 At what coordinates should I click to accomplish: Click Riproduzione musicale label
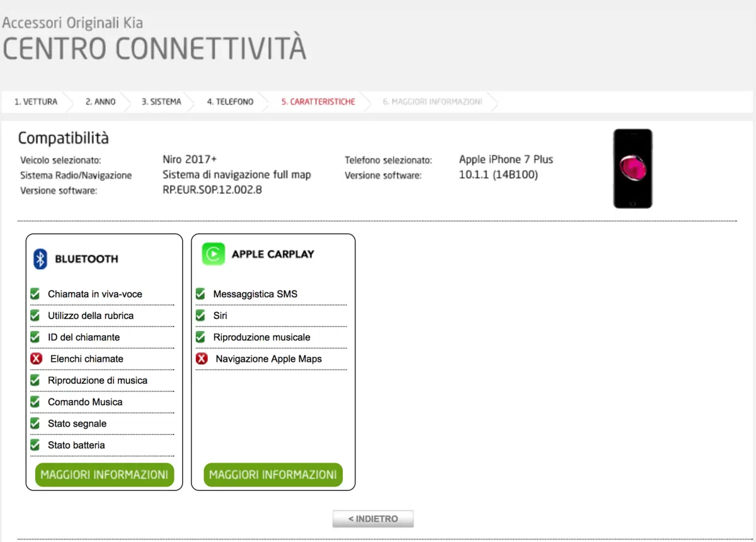[261, 337]
